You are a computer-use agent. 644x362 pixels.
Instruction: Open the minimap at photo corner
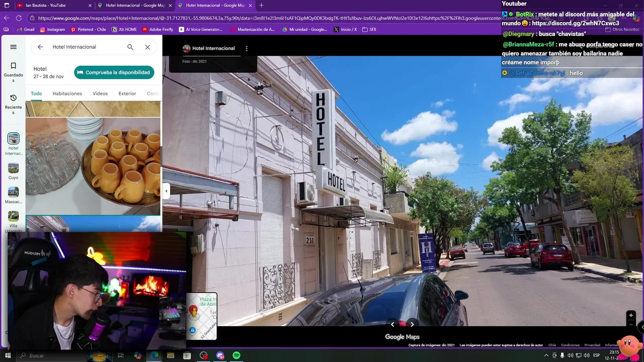click(x=202, y=316)
